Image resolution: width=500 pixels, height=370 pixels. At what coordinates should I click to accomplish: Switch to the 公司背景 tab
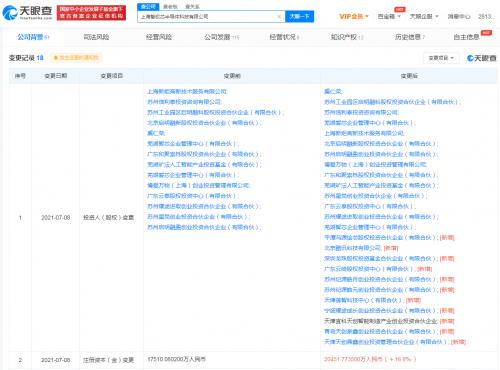[x=33, y=37]
